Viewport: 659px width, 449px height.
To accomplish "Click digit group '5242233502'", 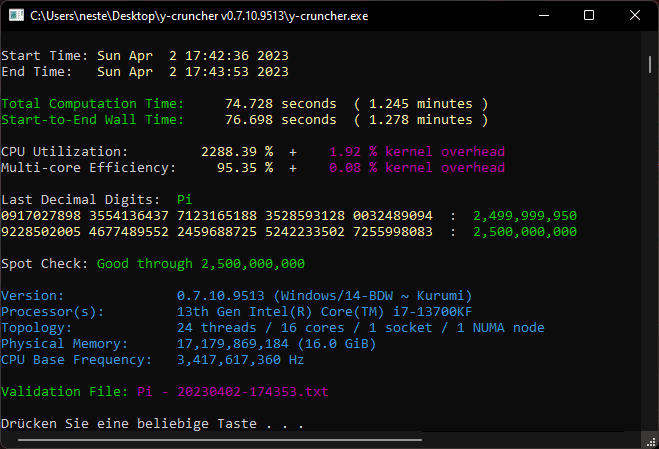I will pyautogui.click(x=305, y=231).
